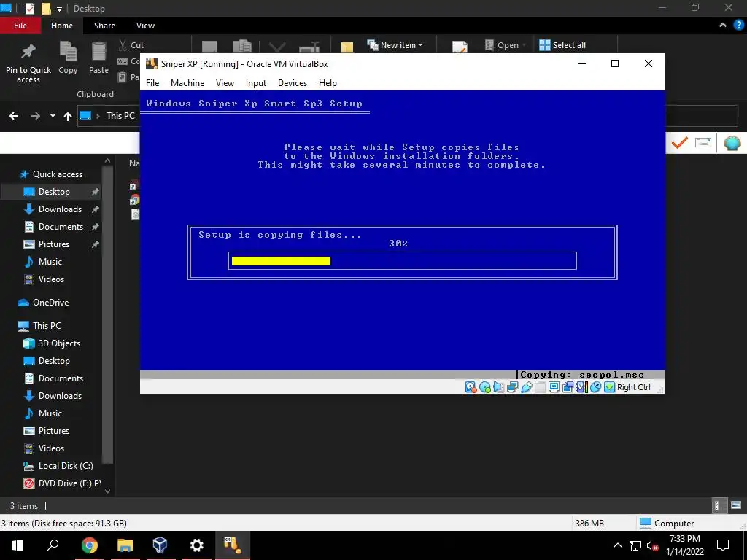Open Explorer help with the question mark icon
747x560 pixels.
tap(738, 26)
